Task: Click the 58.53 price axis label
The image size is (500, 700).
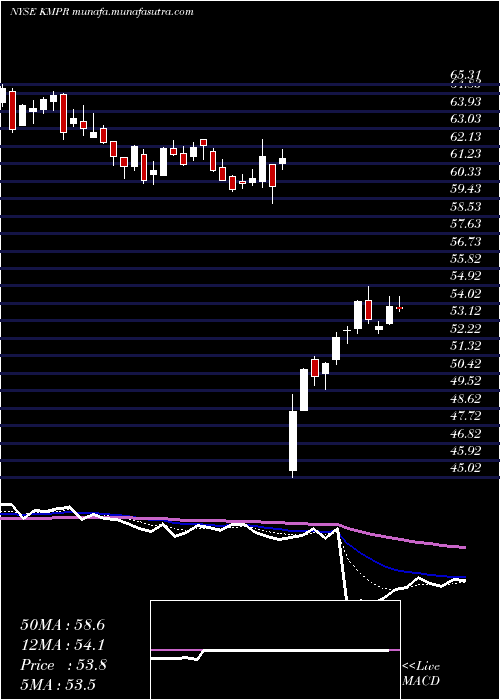Action: [x=465, y=207]
